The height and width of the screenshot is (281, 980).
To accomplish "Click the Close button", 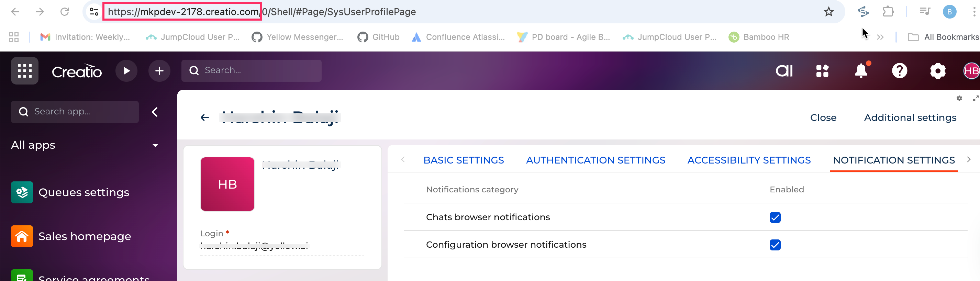I will (x=823, y=117).
